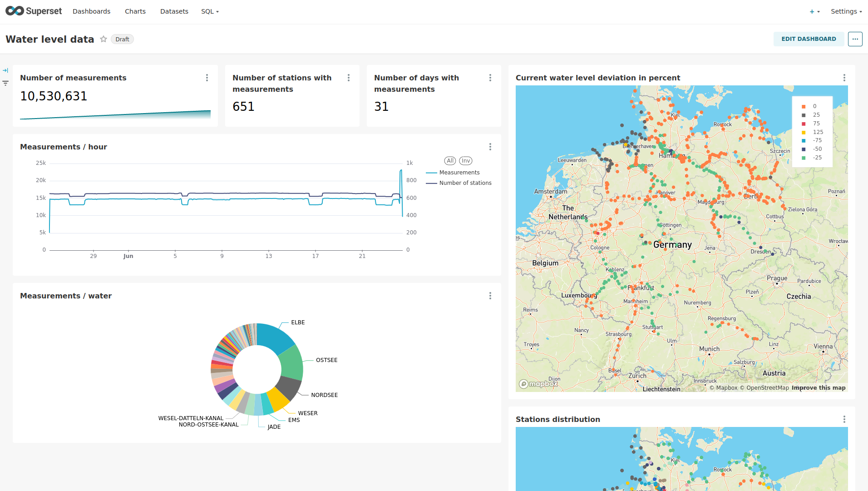Image resolution: width=868 pixels, height=491 pixels.
Task: Open the filter icon in left sidebar
Action: coord(5,83)
